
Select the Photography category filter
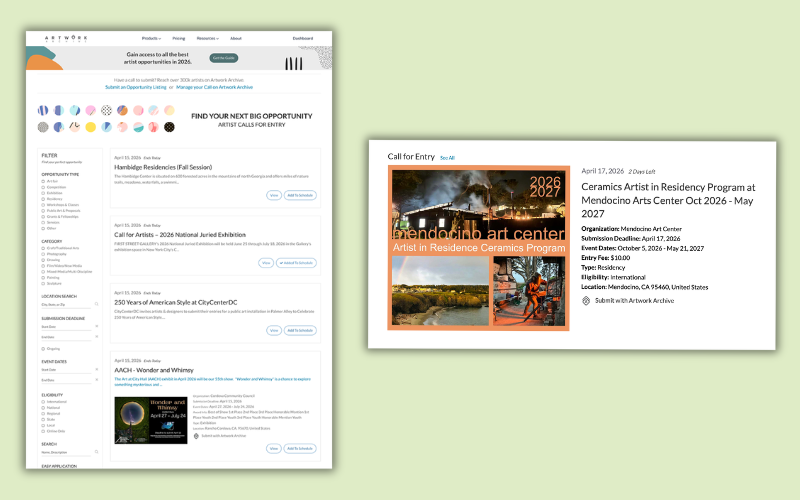click(x=44, y=253)
